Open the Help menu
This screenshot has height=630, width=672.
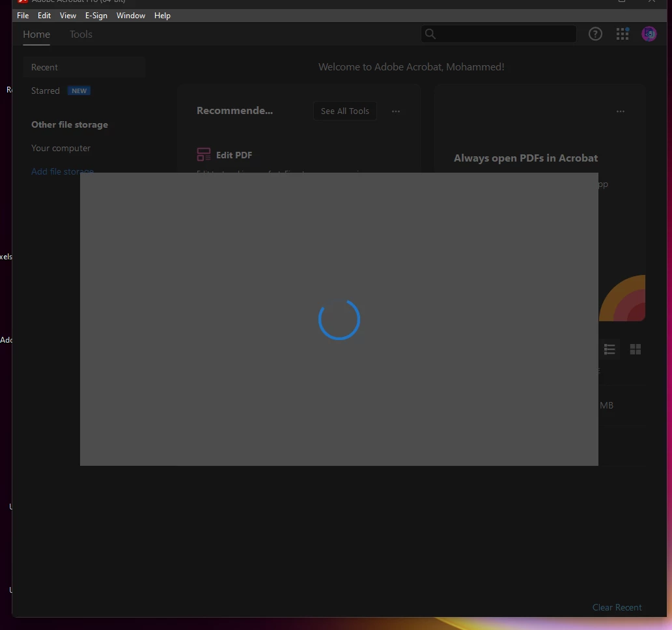[162, 16]
